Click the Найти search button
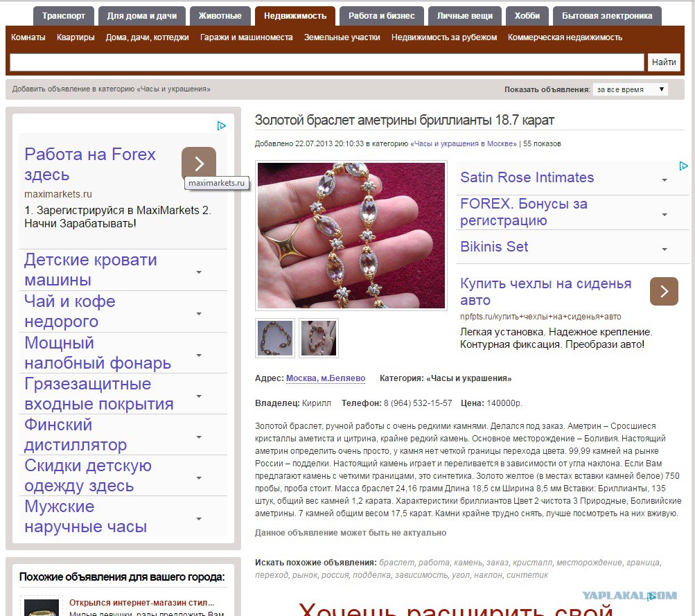 click(x=664, y=62)
